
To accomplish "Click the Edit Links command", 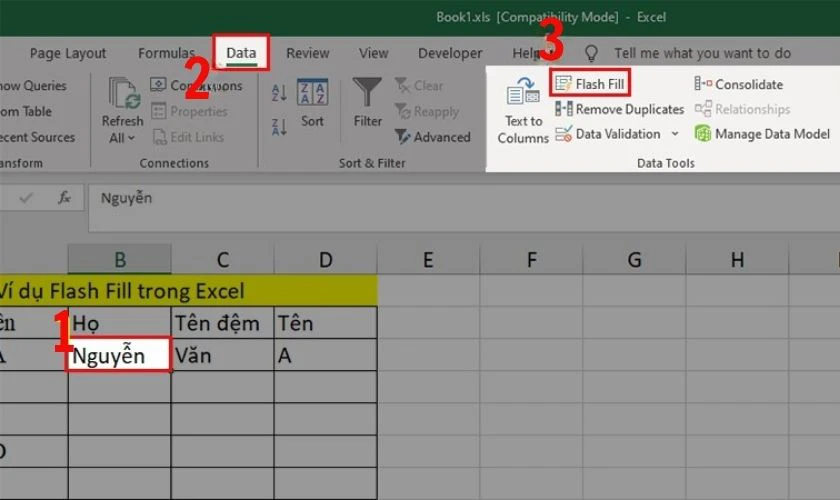I will [188, 137].
